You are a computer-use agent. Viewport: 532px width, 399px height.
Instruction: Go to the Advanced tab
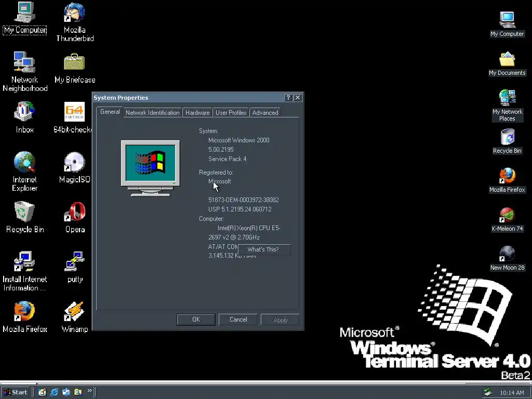265,113
